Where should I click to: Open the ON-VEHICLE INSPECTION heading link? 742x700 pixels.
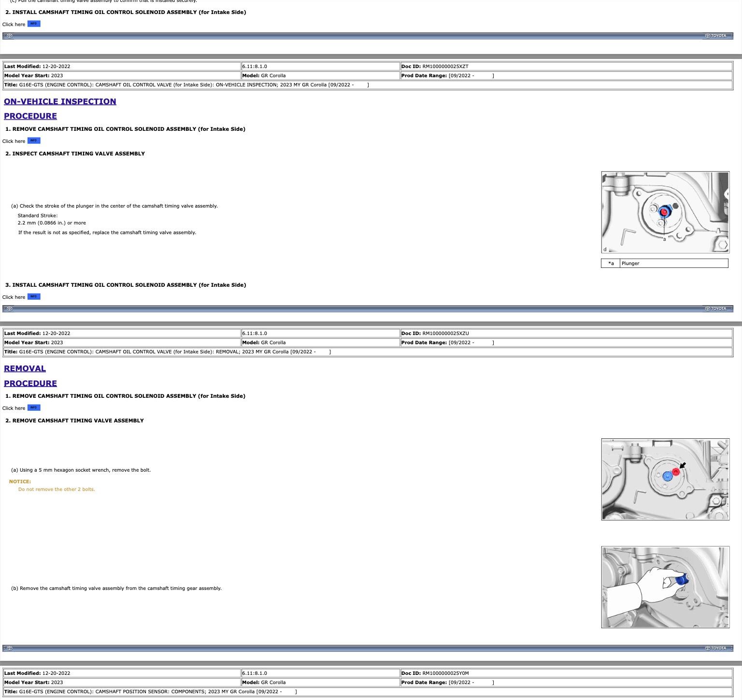coord(60,101)
